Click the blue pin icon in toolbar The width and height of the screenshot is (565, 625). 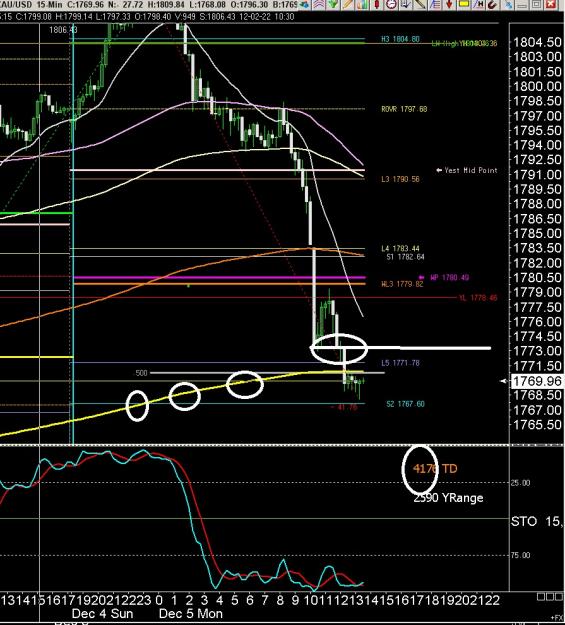click(x=508, y=4)
